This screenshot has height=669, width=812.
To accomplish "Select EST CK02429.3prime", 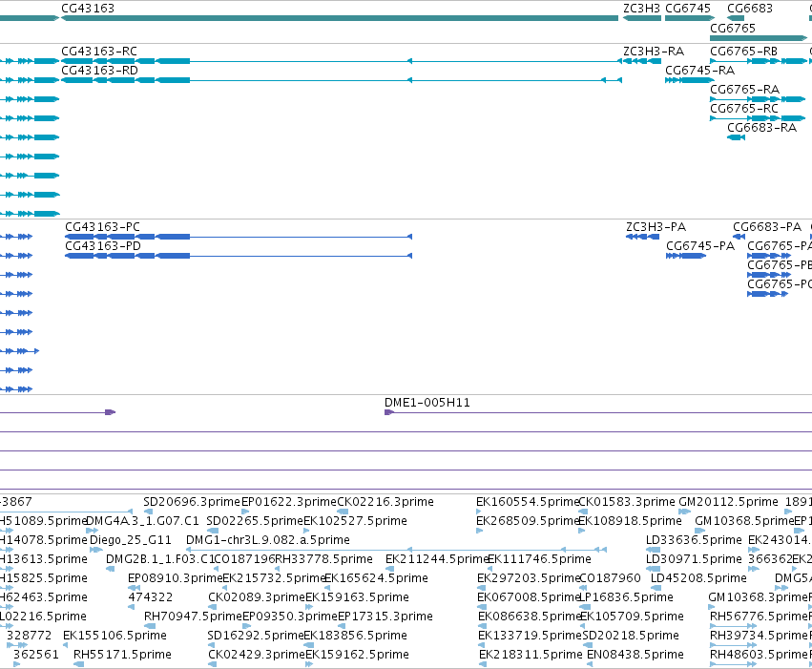I will coord(257,655).
